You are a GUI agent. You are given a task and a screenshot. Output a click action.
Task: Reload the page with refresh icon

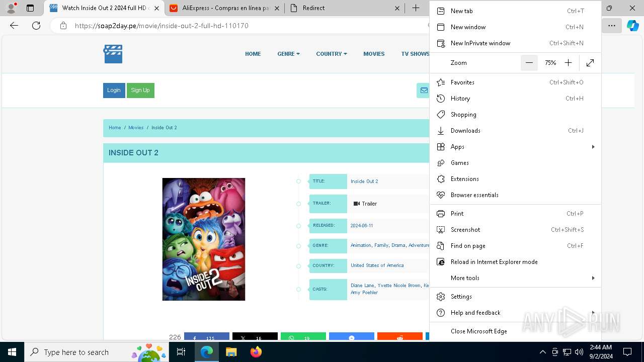pos(36,26)
